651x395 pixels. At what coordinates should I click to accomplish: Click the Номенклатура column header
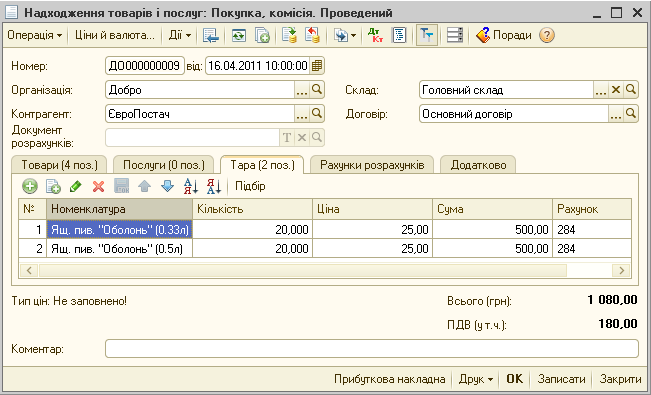tap(120, 209)
